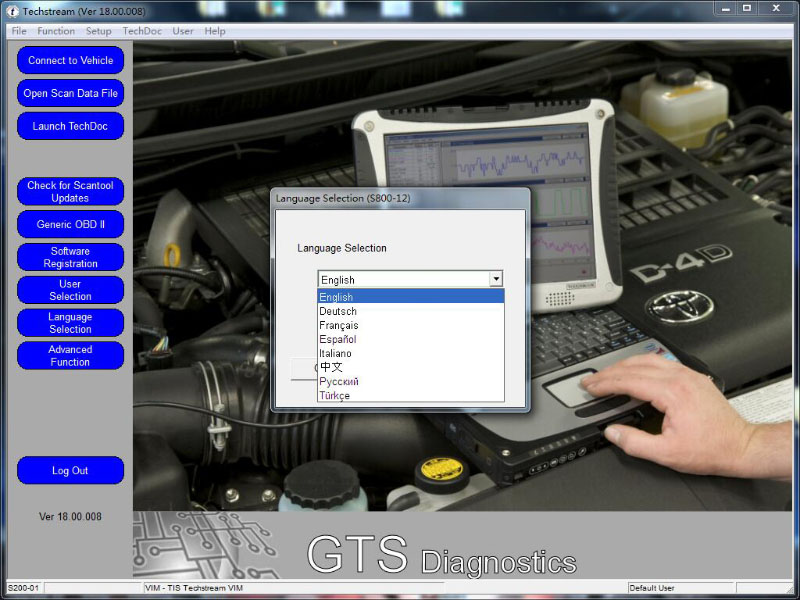Open the Help menu
The height and width of the screenshot is (600, 800).
215,31
